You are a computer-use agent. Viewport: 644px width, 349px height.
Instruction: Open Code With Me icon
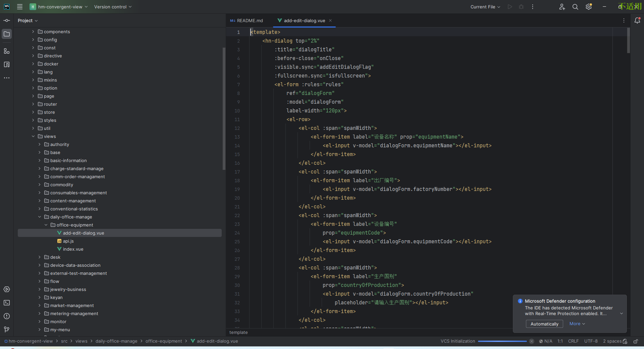coord(562,7)
